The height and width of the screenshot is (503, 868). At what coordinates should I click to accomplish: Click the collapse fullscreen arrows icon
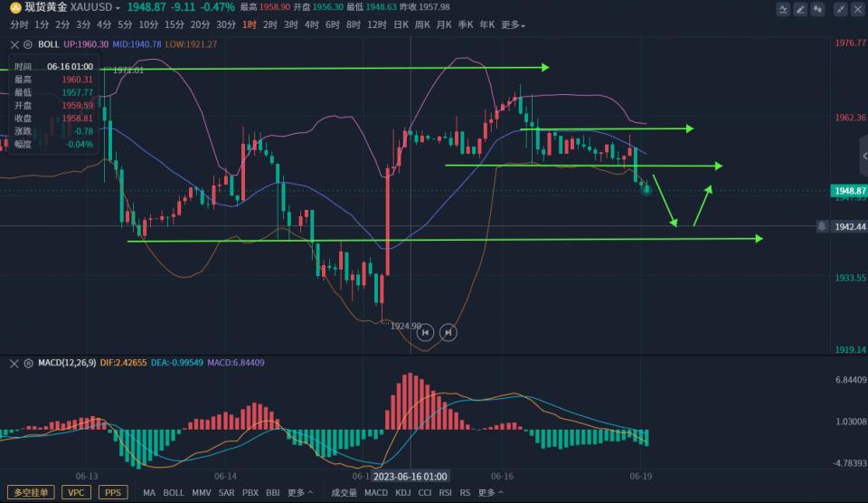841,9
